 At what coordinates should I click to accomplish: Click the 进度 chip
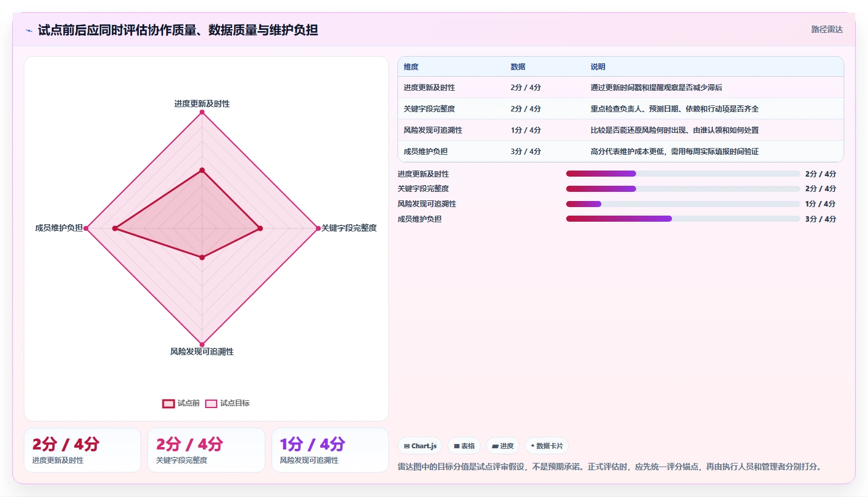[x=503, y=446]
